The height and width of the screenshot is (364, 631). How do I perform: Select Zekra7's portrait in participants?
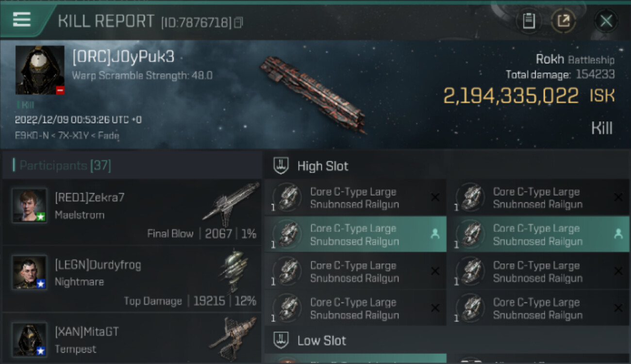pos(30,205)
